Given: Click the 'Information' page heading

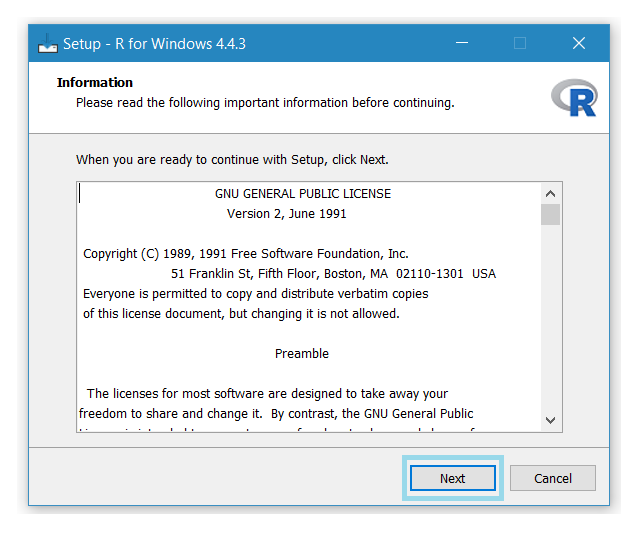Looking at the screenshot, I should click(95, 83).
